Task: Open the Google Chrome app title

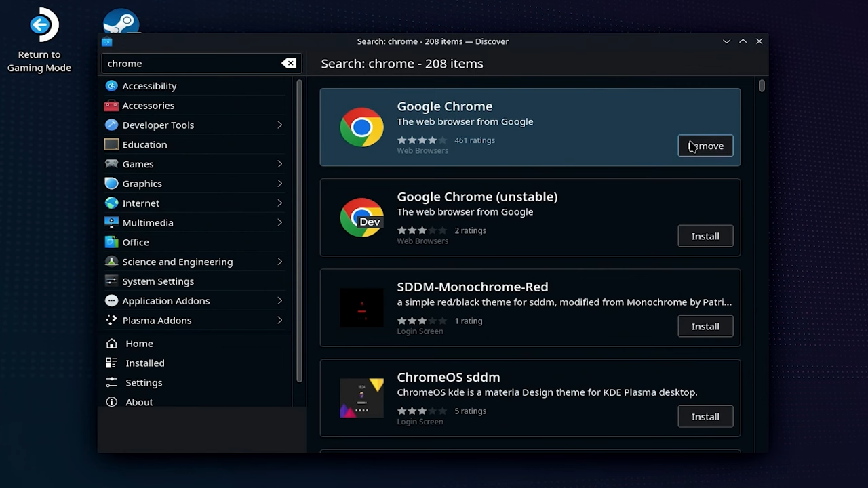Action: (445, 106)
